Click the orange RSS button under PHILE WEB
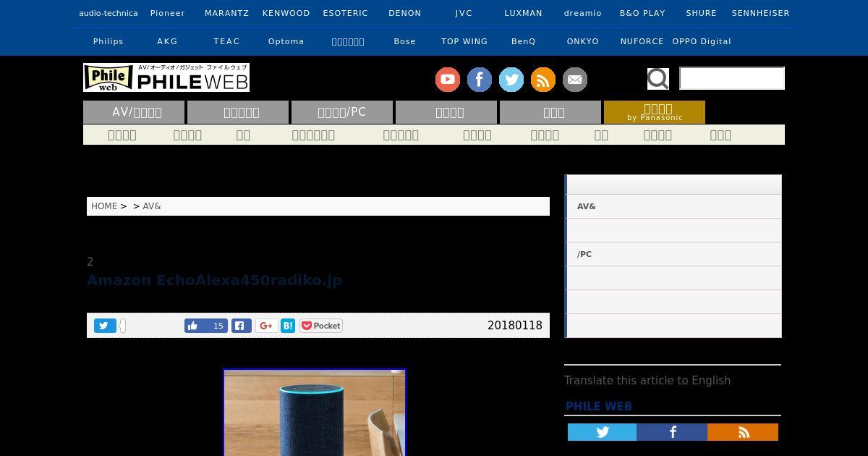Viewport: 868px width, 456px height. 743,432
